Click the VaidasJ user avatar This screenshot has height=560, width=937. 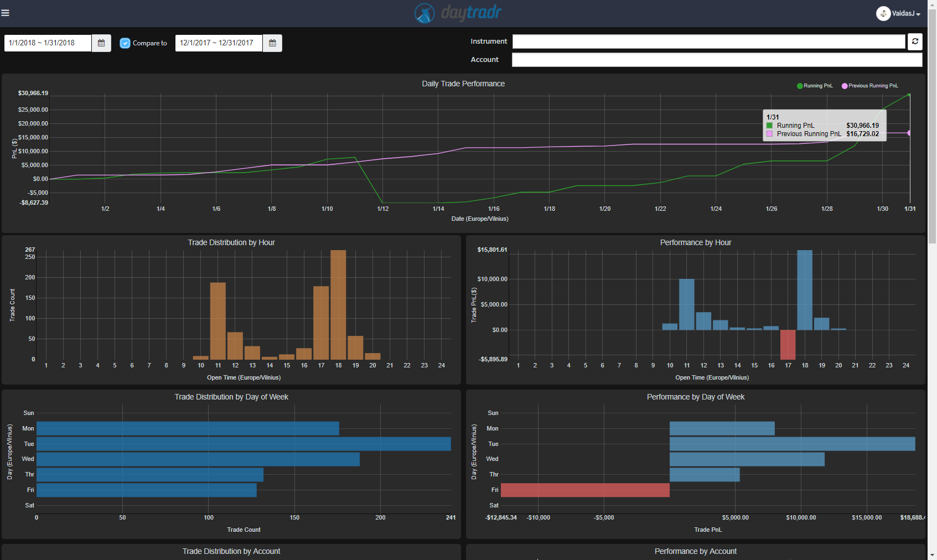click(883, 13)
